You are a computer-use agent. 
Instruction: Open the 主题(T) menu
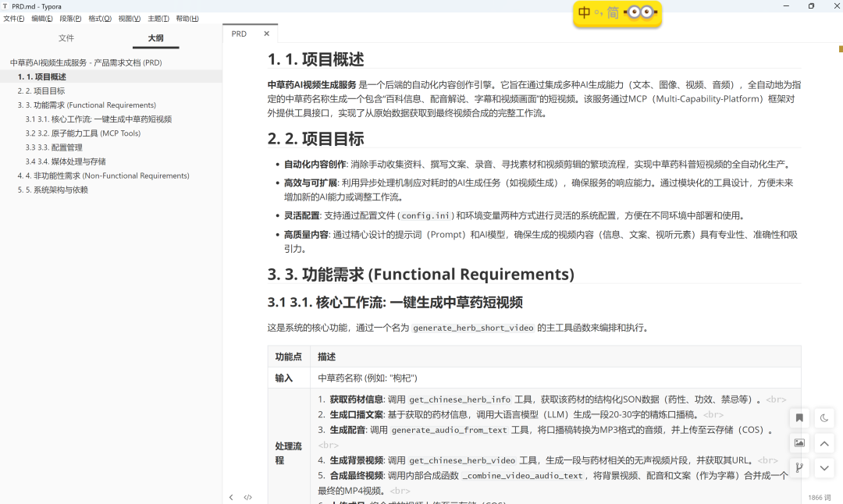[x=158, y=19]
